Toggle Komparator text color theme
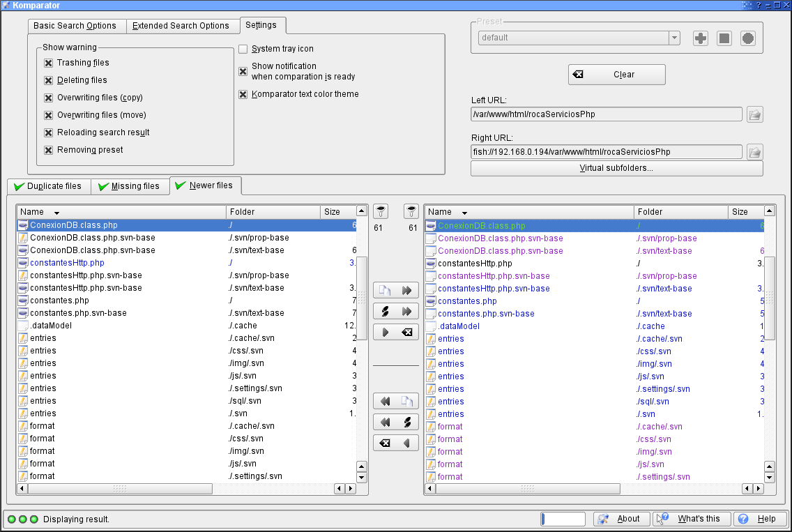This screenshot has height=532, width=792. 243,94
